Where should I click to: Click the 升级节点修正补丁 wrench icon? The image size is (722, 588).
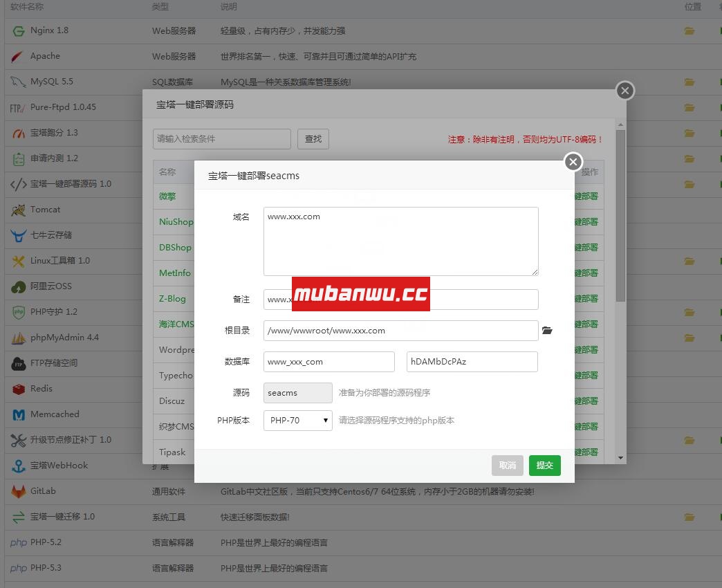(x=19, y=440)
